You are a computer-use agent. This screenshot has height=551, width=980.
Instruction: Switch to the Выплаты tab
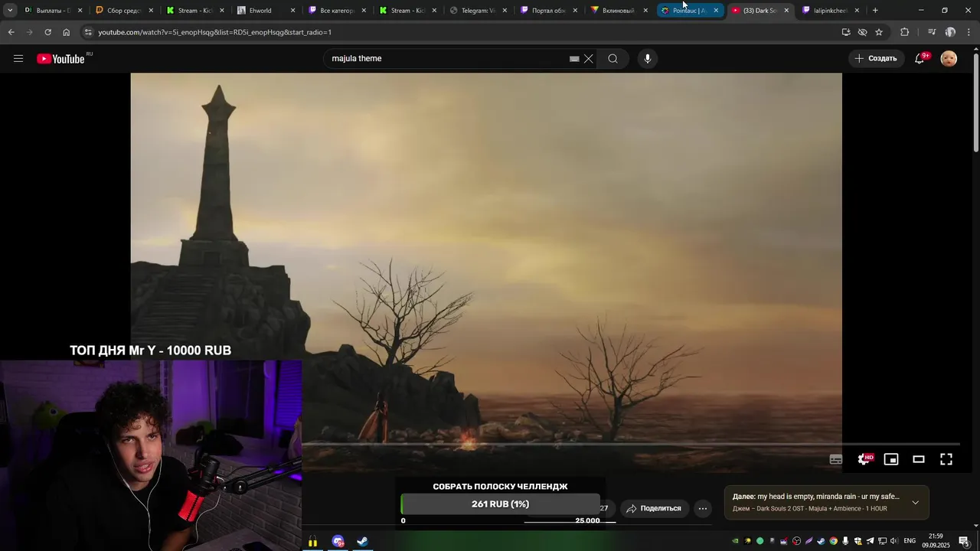tap(54, 11)
